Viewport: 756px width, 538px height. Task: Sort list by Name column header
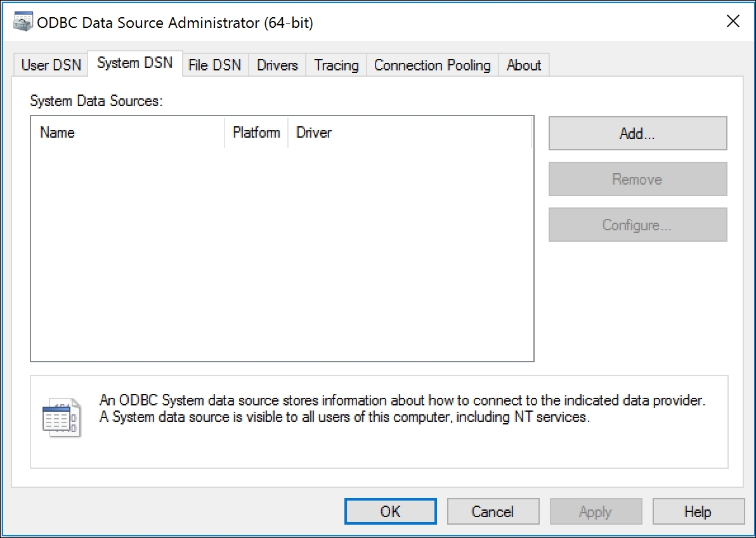click(127, 132)
